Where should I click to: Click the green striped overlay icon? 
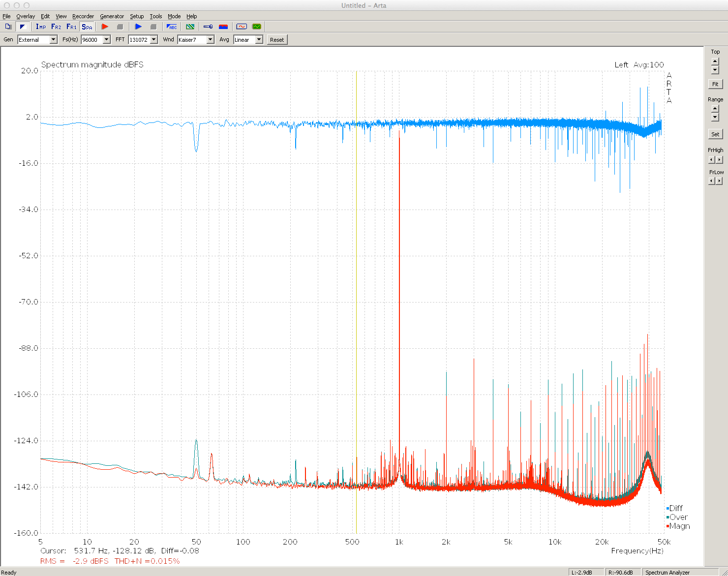pyautogui.click(x=190, y=27)
